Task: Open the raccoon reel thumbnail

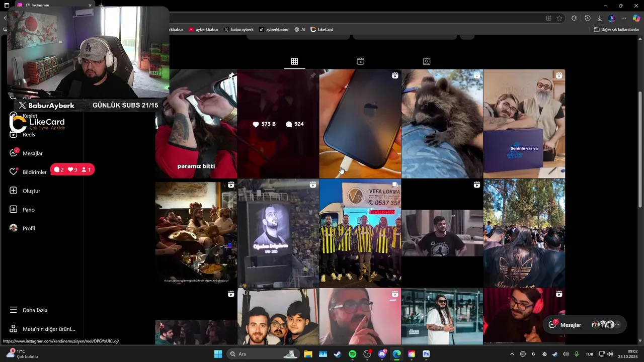Action: tap(442, 124)
